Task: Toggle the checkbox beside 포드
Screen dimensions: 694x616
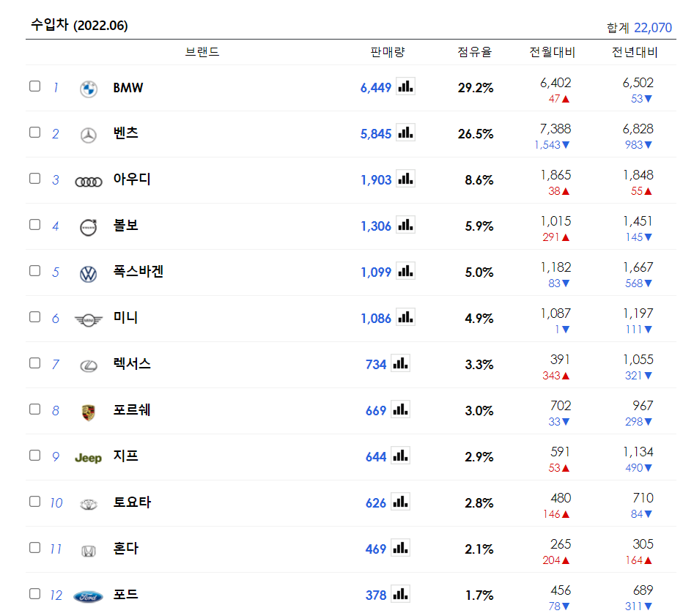Action: (x=34, y=594)
